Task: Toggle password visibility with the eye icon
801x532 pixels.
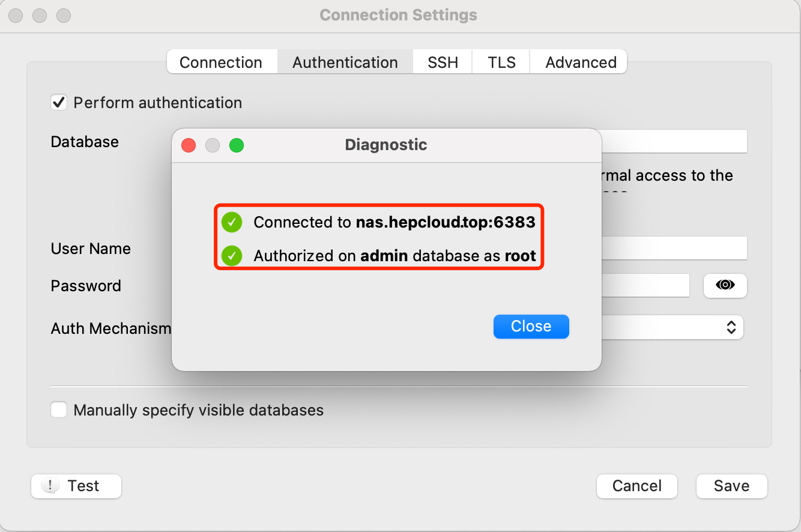Action: (725, 285)
